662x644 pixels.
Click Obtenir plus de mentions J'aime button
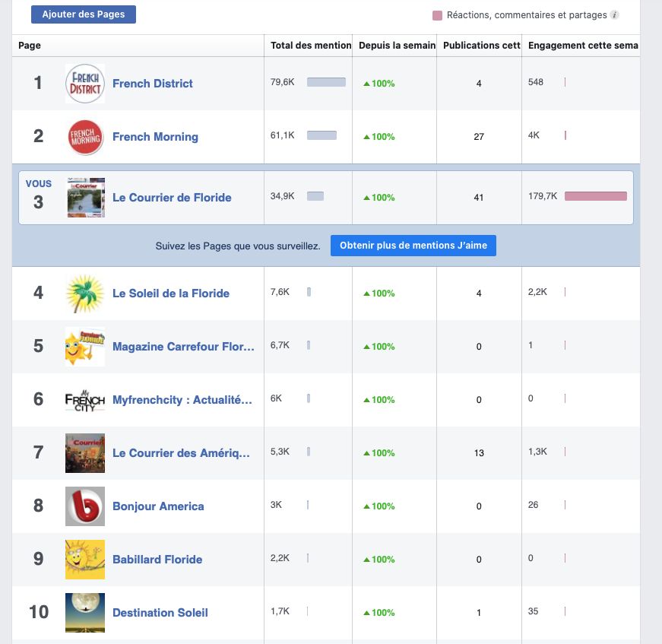click(x=413, y=246)
